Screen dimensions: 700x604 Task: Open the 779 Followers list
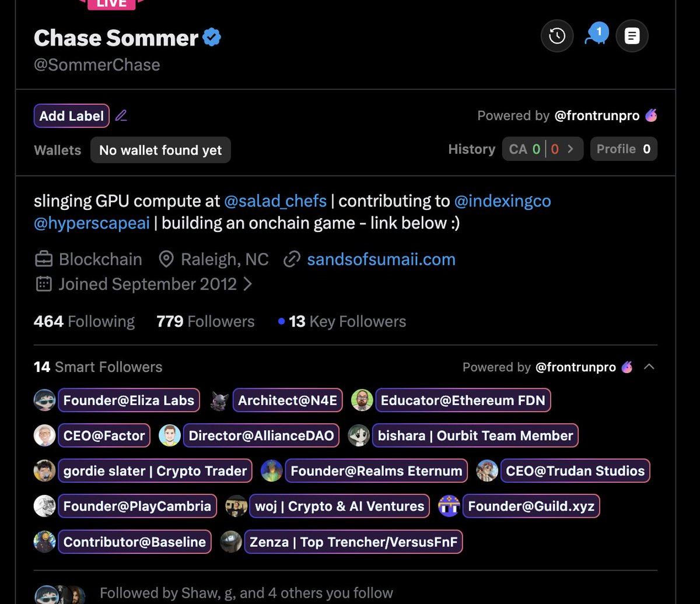205,321
